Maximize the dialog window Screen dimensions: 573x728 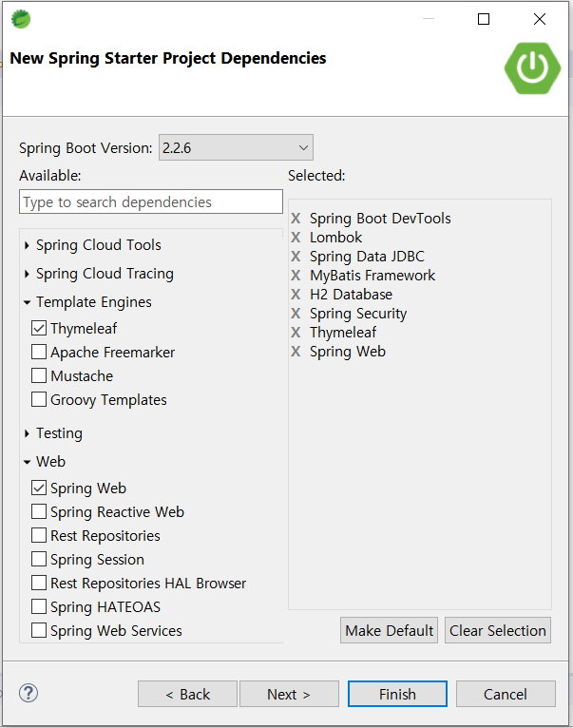coord(484,19)
